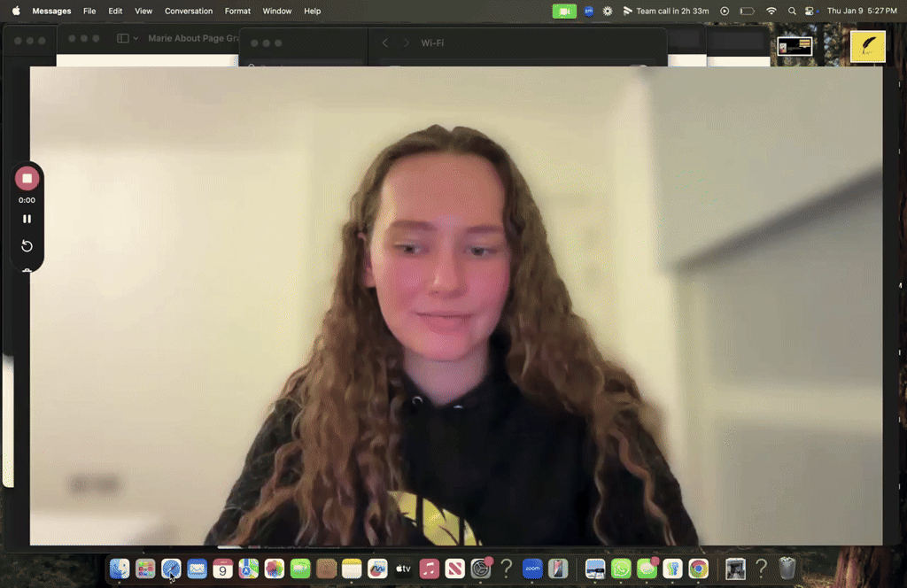Viewport: 907px width, 588px height.
Task: Open Finder from the Dock
Action: coord(120,569)
